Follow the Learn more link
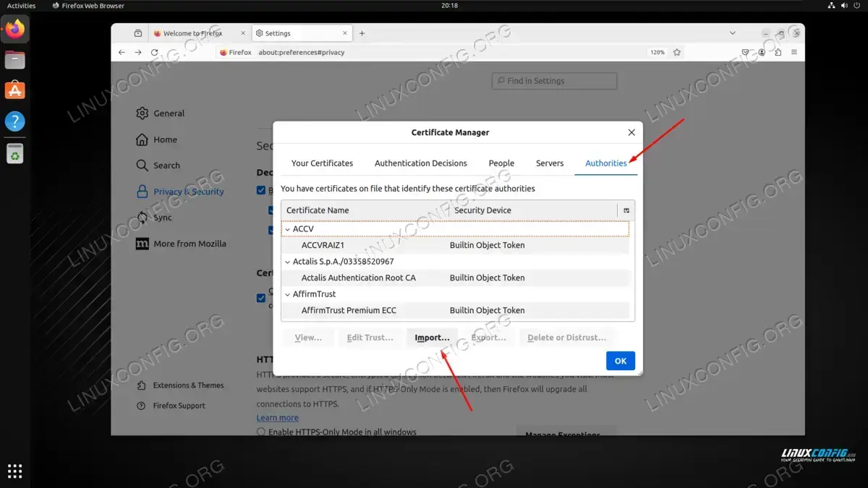This screenshot has width=868, height=488. (278, 418)
